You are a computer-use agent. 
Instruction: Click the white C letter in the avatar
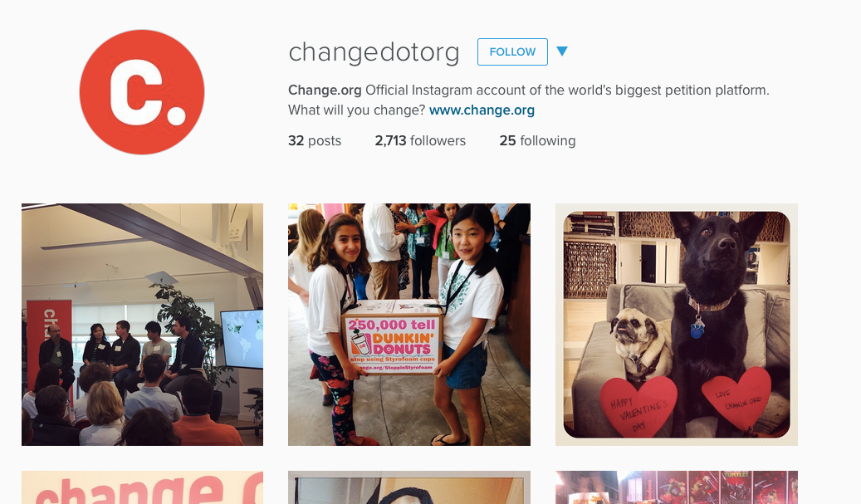tap(137, 91)
